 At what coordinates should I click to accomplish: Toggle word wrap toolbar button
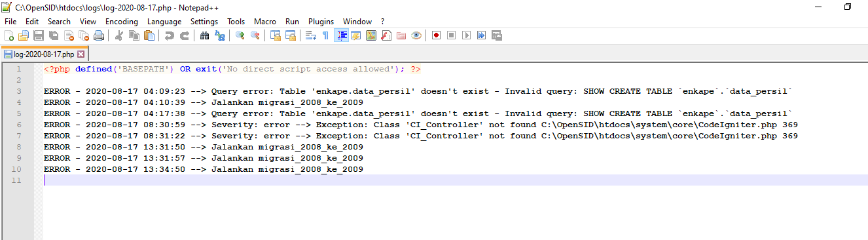coord(311,35)
